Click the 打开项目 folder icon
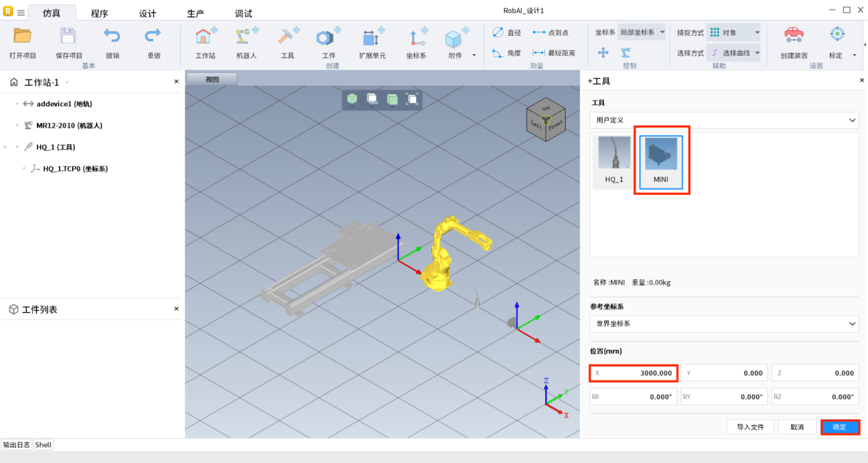868x463 pixels. click(x=23, y=37)
